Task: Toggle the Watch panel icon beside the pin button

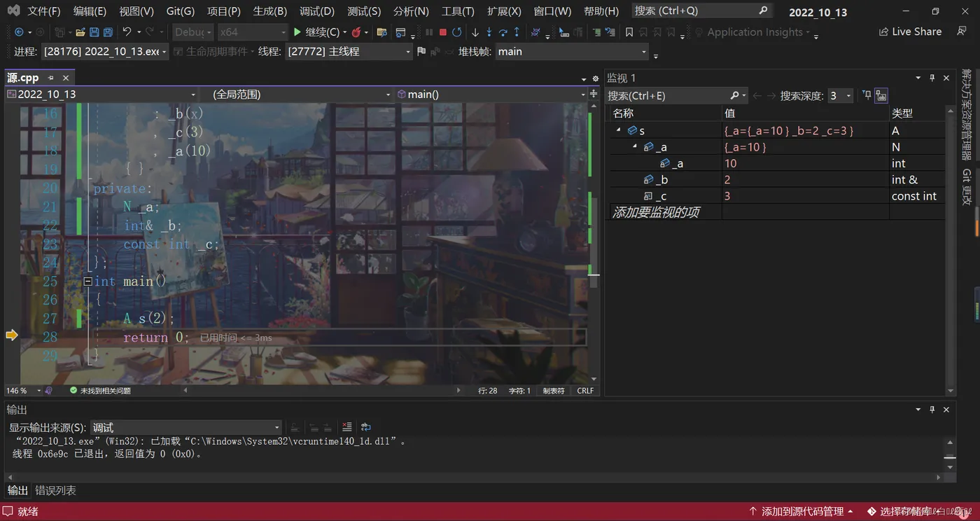Action: click(881, 96)
